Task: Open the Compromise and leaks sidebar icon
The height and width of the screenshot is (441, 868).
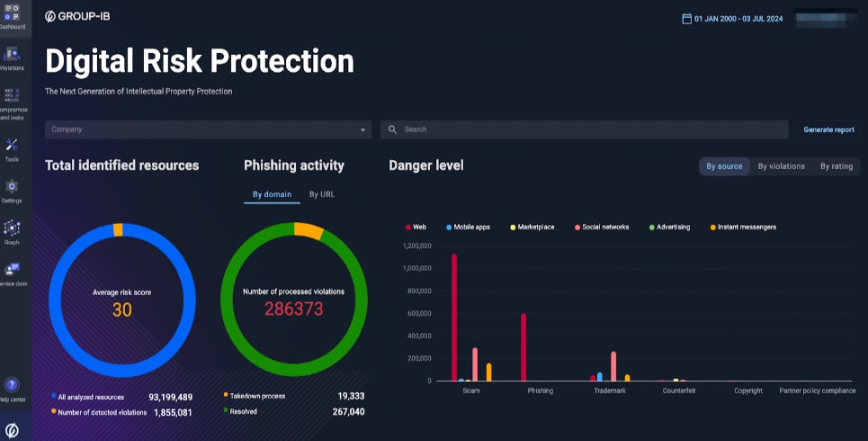Action: coord(12,94)
